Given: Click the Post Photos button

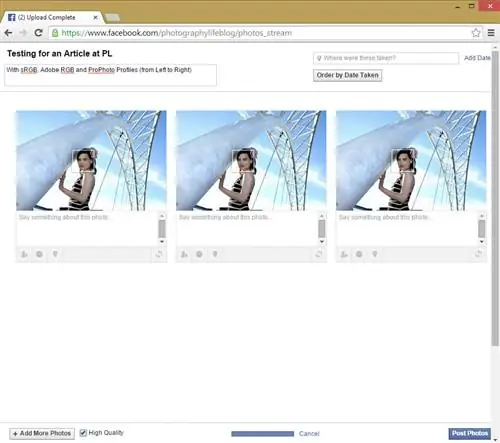Looking at the screenshot, I should (470, 433).
